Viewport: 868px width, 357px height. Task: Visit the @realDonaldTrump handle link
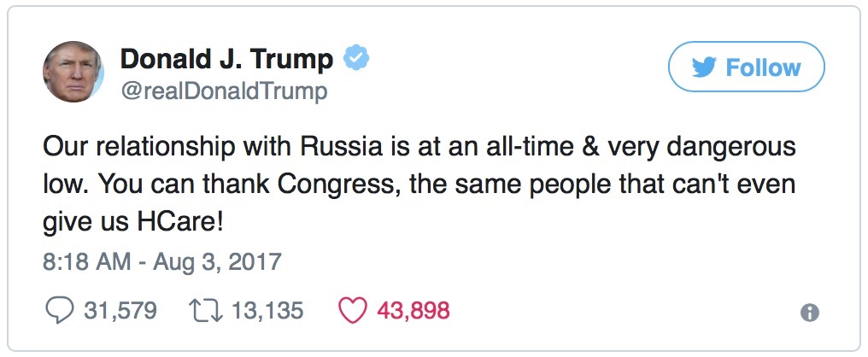[224, 91]
